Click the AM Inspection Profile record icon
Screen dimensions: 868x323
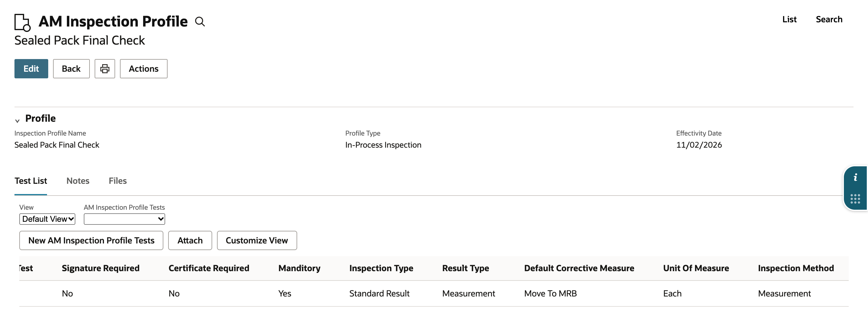22,22
